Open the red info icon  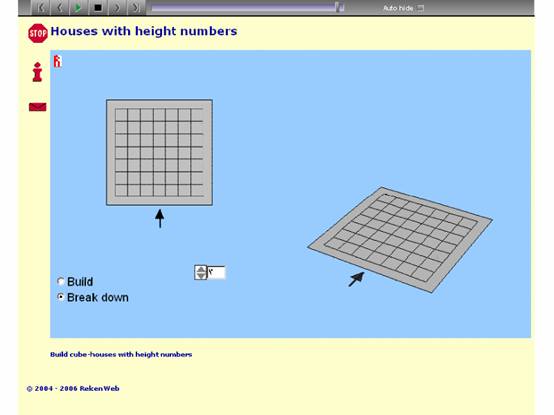pyautogui.click(x=37, y=72)
